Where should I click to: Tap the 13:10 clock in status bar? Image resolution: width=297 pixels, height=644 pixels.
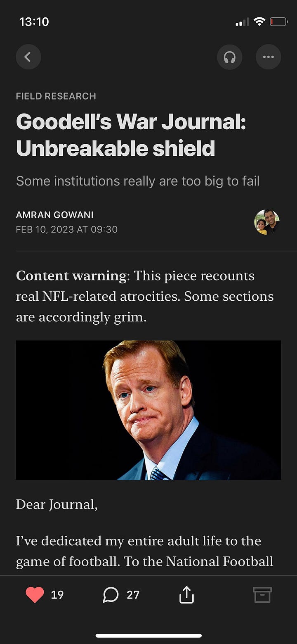(34, 22)
